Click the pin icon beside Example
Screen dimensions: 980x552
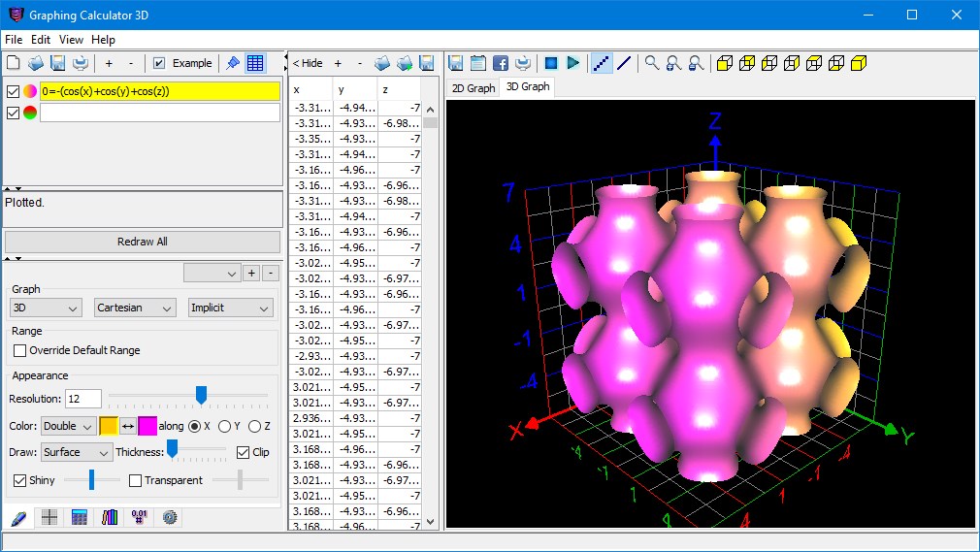(233, 63)
